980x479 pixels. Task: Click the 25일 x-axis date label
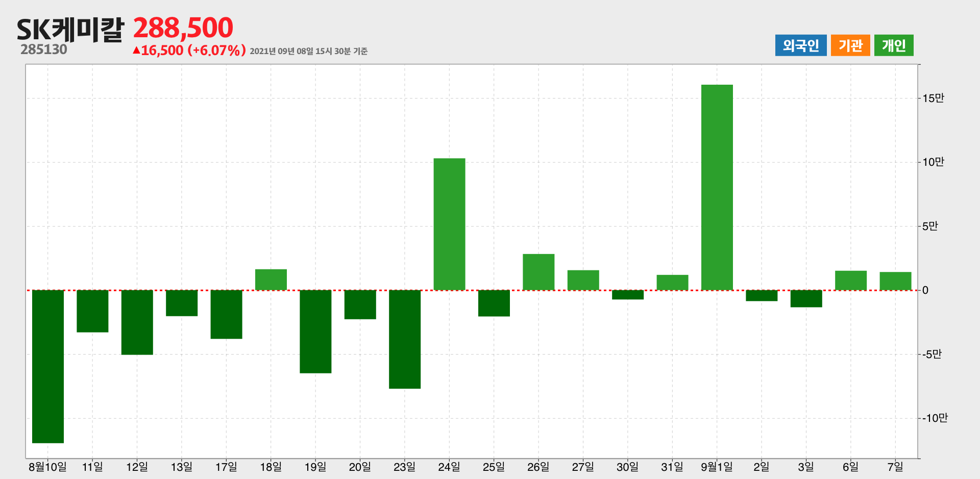(x=494, y=467)
